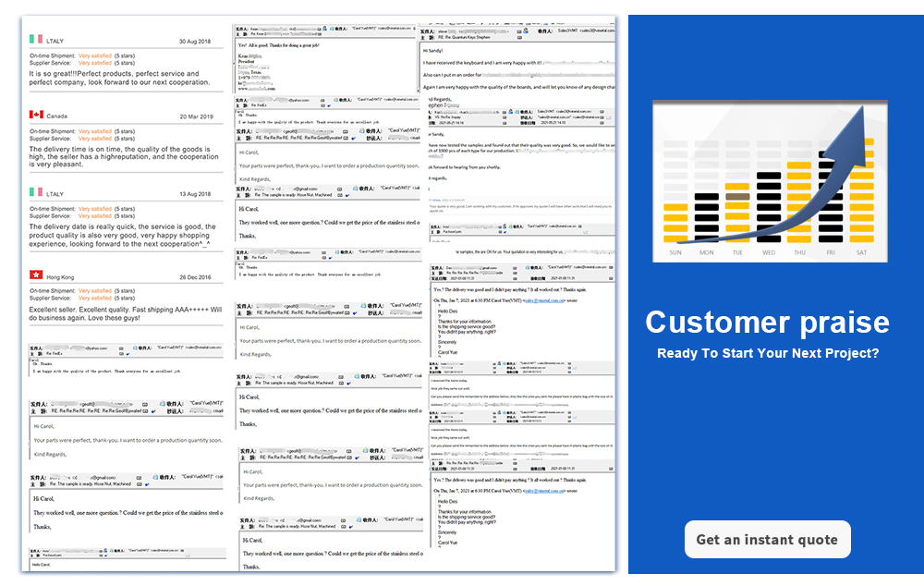Click the 'It is so great!!!' review text
This screenshot has height=586, width=924.
114,79
